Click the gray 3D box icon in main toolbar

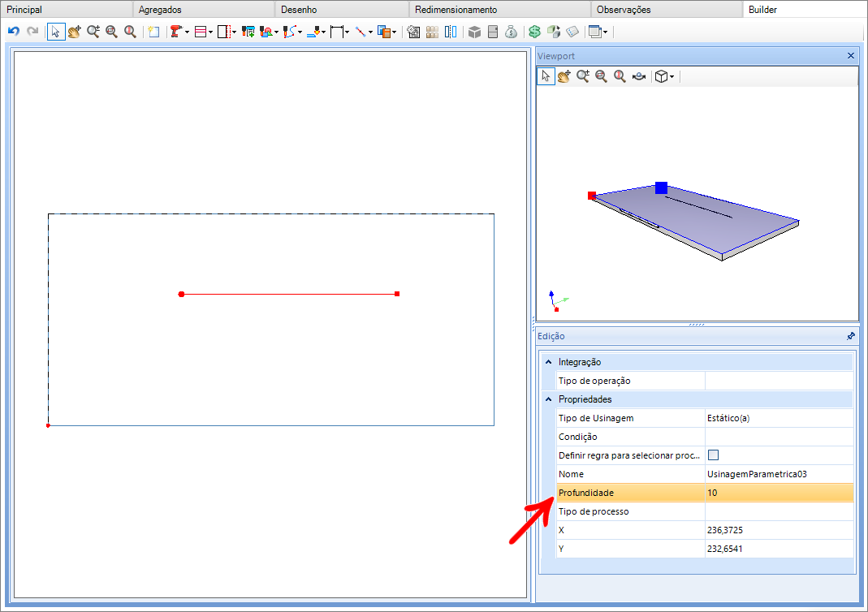(x=475, y=32)
